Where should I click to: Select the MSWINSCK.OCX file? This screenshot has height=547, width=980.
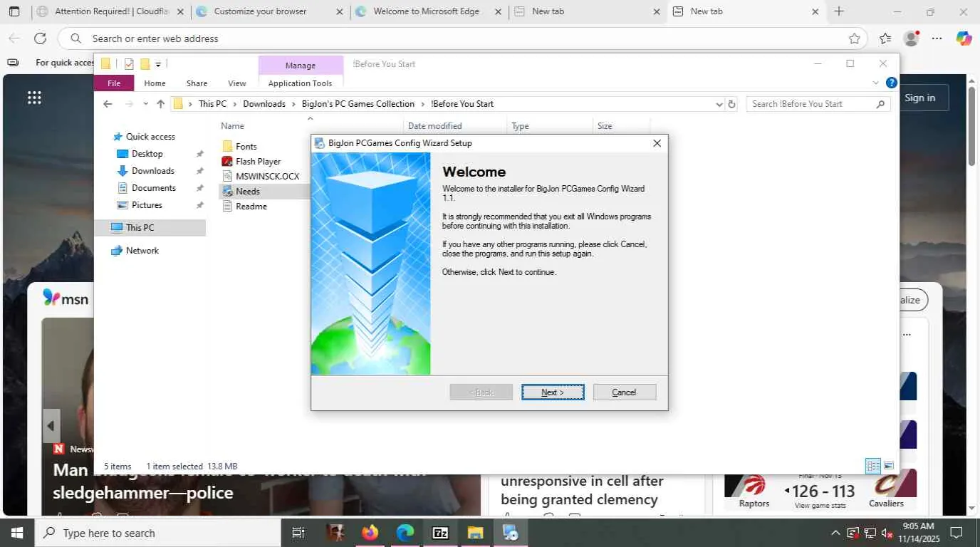click(x=267, y=177)
